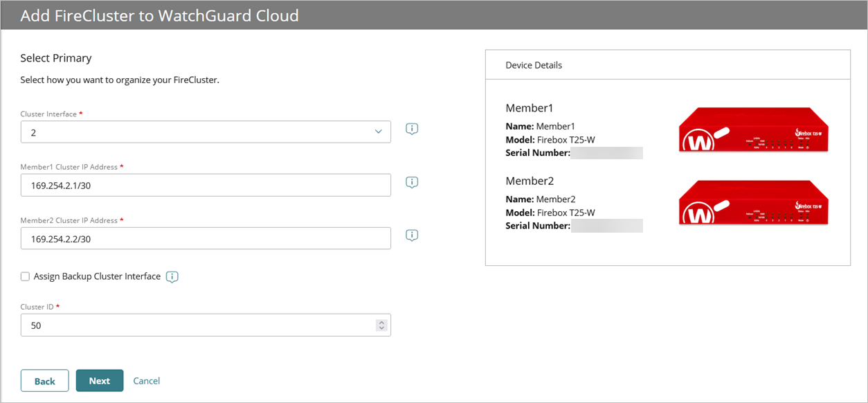The width and height of the screenshot is (868, 403).
Task: Click the Back button
Action: [44, 380]
